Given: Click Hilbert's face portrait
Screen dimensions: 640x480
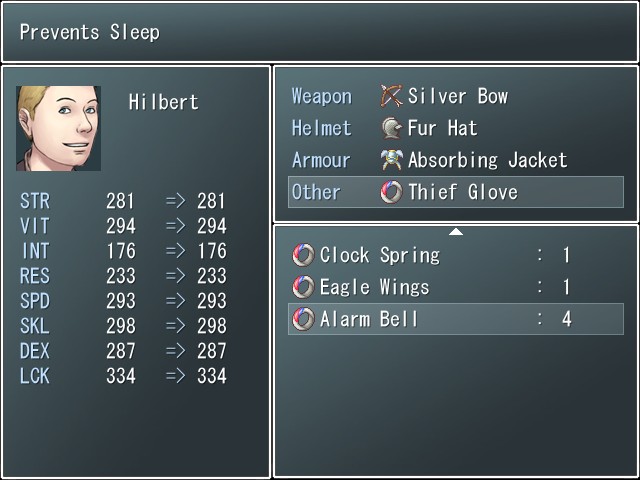Looking at the screenshot, I should point(58,128).
